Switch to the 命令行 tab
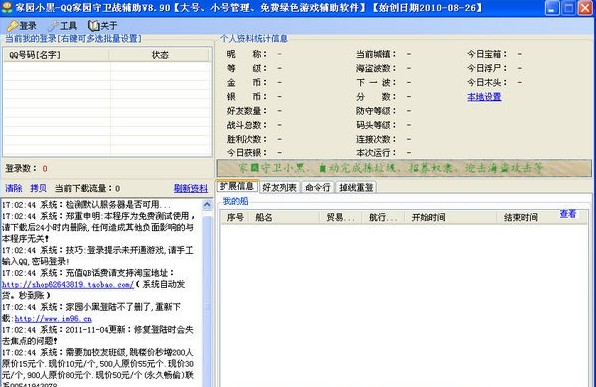The width and height of the screenshot is (596, 387). 318,187
